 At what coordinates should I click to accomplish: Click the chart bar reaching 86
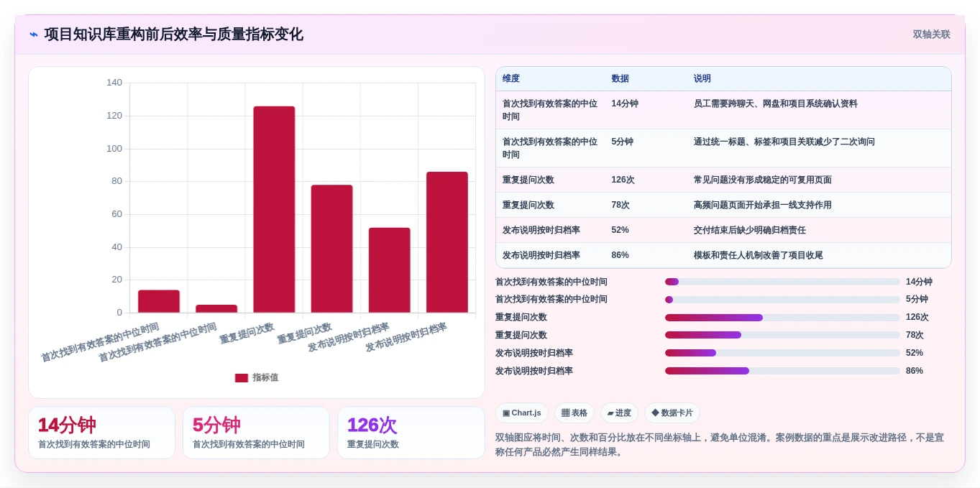coord(447,242)
